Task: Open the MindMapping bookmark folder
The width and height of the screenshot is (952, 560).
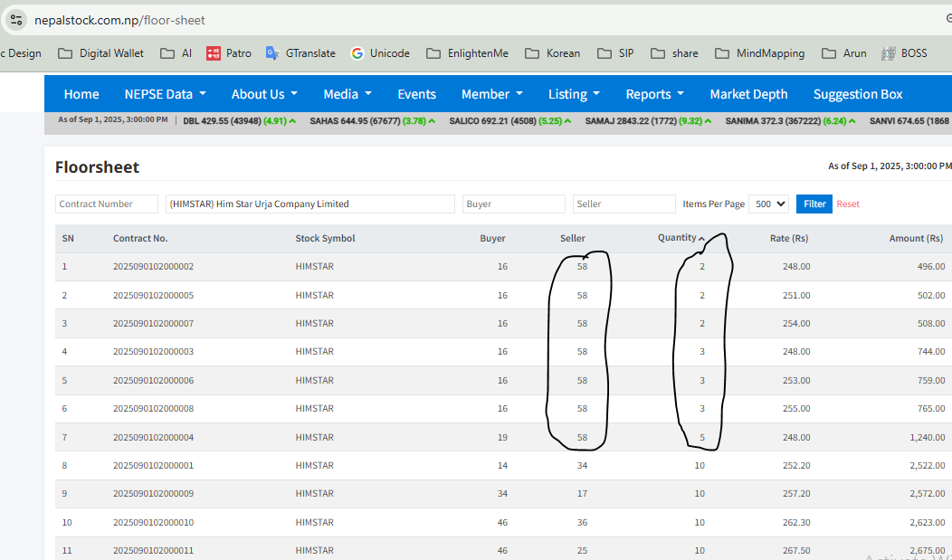Action: pyautogui.click(x=760, y=53)
